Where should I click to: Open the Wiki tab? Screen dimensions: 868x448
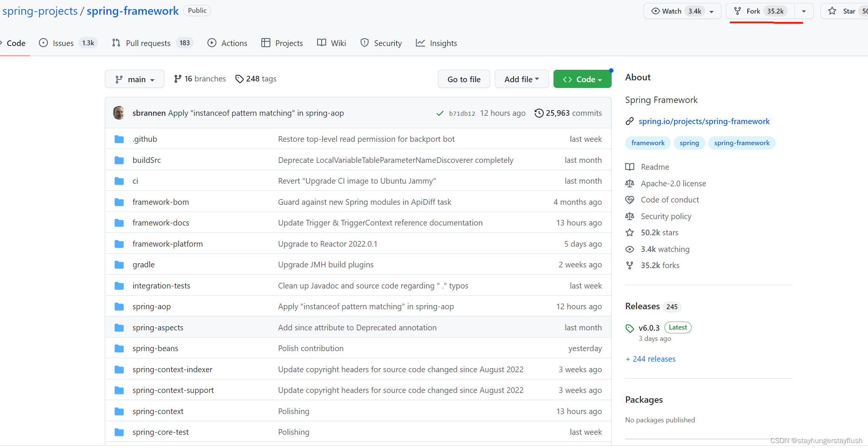coord(331,43)
